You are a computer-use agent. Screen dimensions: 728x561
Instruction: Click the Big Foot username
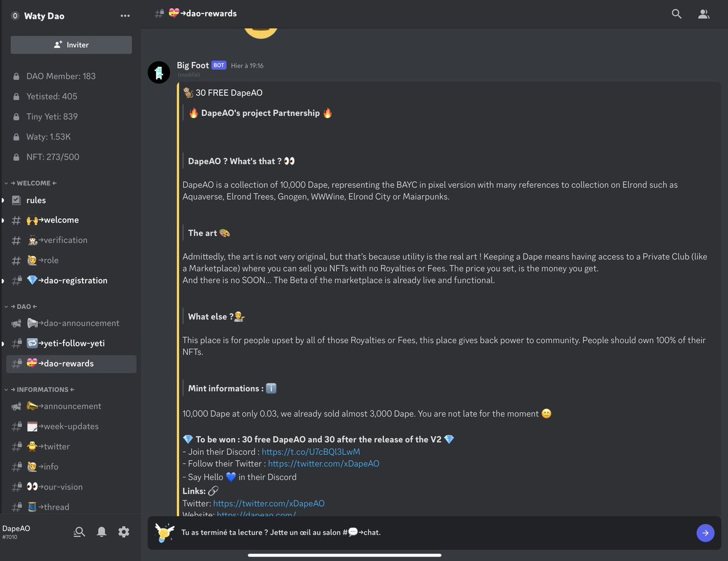pyautogui.click(x=193, y=65)
